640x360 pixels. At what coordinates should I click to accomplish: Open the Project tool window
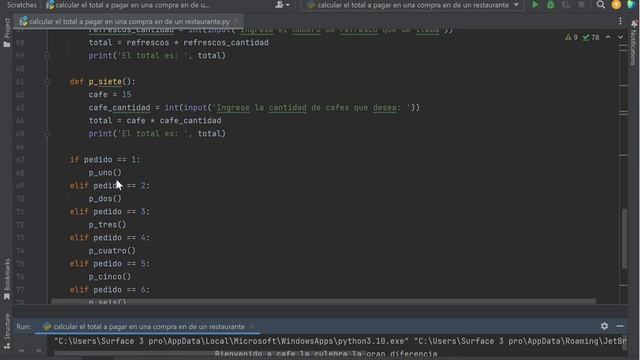[x=7, y=33]
